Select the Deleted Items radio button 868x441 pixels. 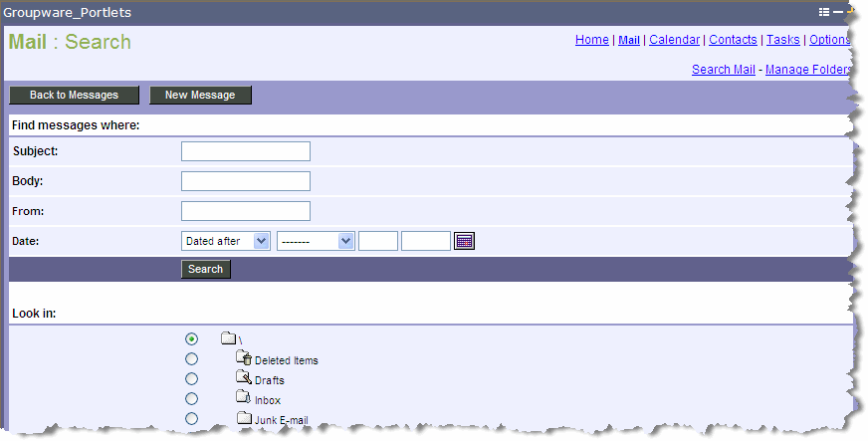click(191, 358)
